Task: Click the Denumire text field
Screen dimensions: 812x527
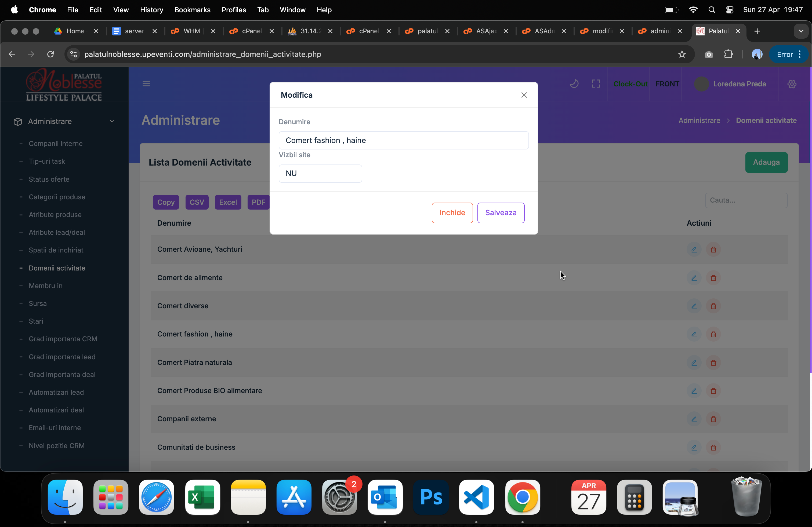Action: (x=403, y=140)
